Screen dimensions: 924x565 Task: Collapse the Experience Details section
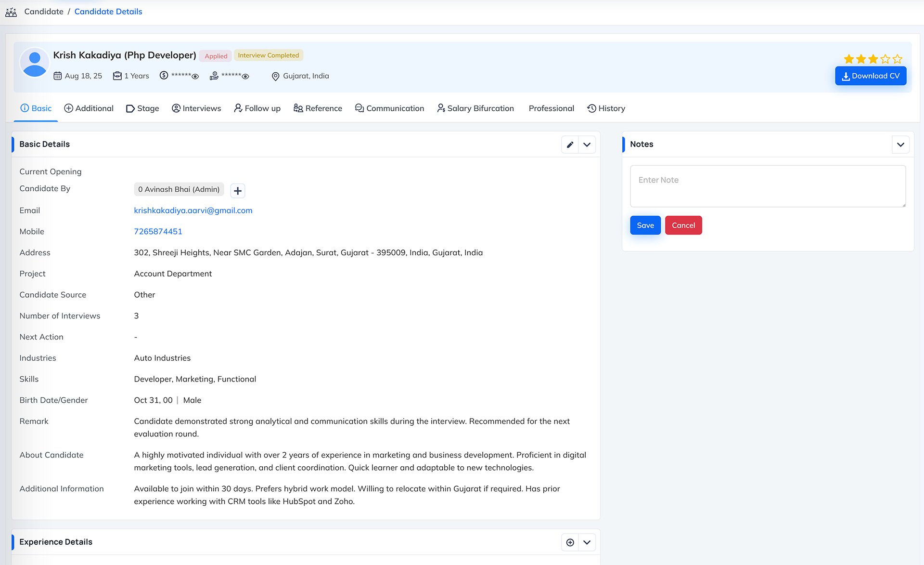pyautogui.click(x=587, y=542)
